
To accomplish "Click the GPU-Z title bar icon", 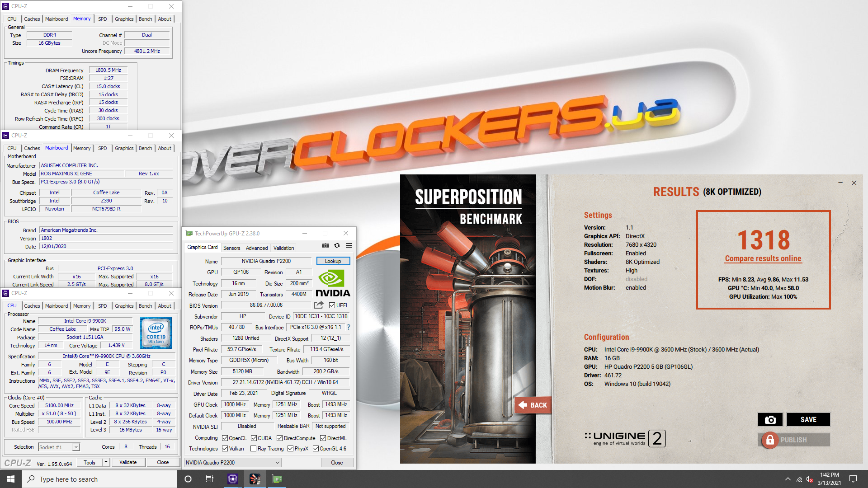I will (189, 233).
